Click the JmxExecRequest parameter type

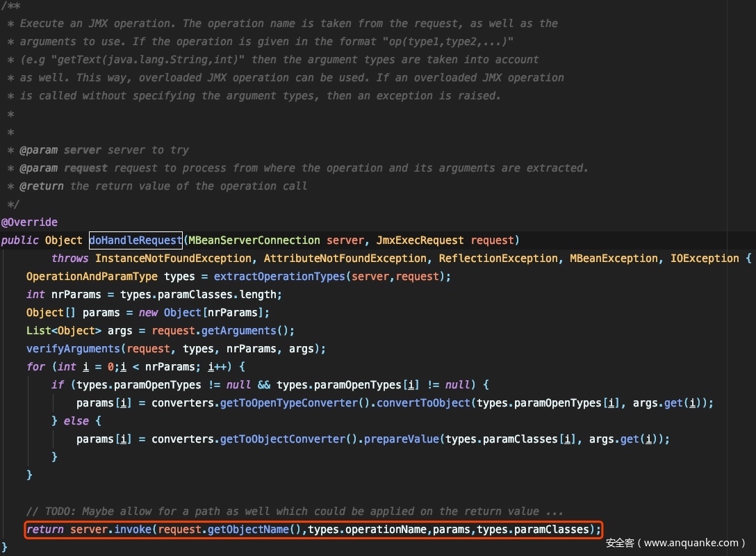(420, 240)
